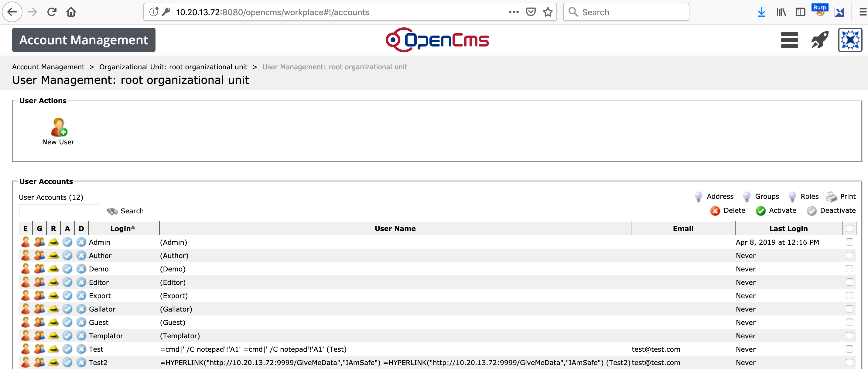Click the Deactivate grey icon
This screenshot has height=369, width=868.
[x=812, y=211]
